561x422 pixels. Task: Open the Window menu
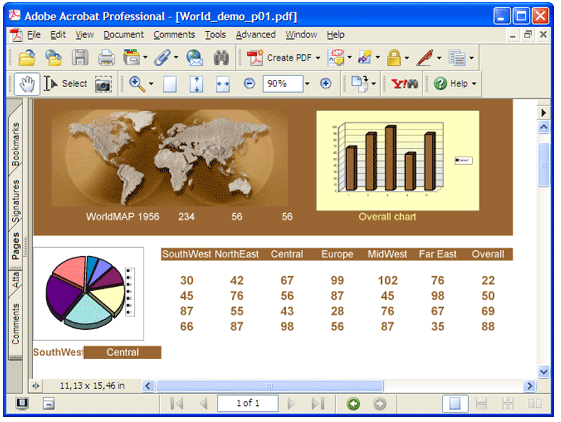click(x=301, y=35)
